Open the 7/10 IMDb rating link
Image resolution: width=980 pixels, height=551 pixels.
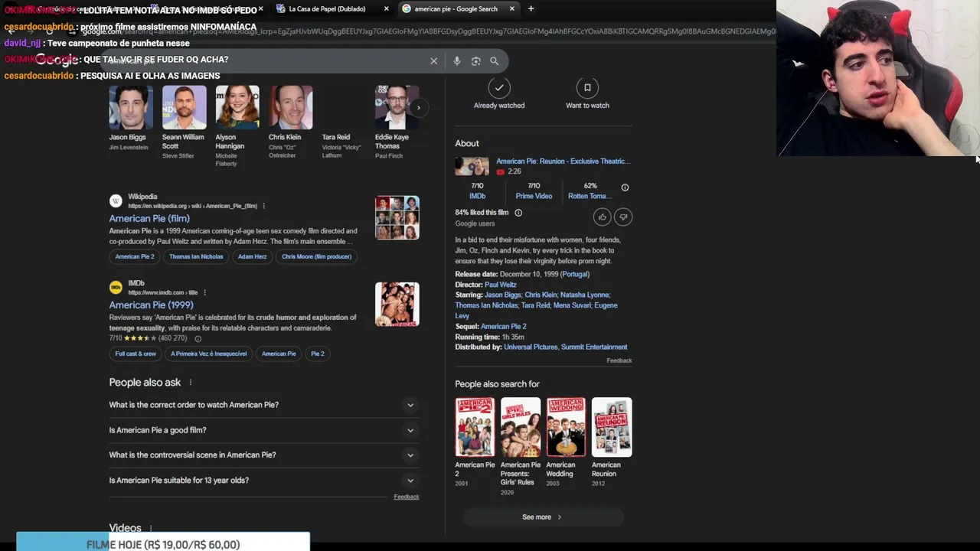click(x=477, y=191)
